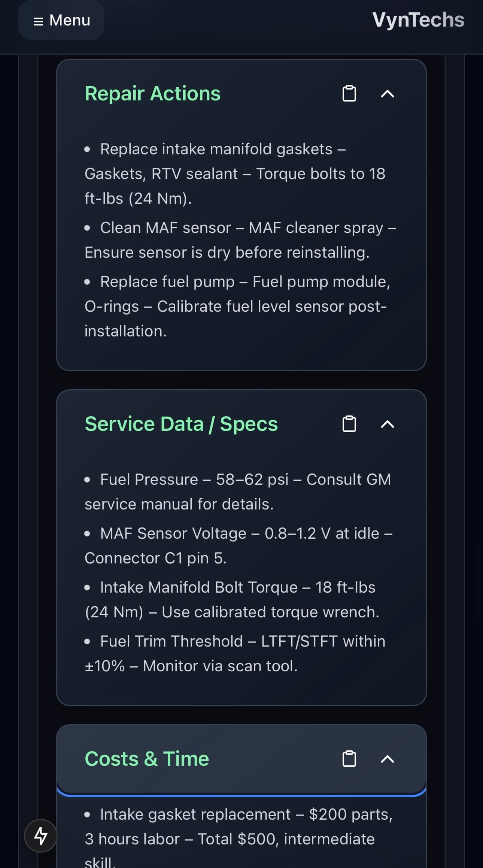Copy the Service Data / Specs section

349,424
